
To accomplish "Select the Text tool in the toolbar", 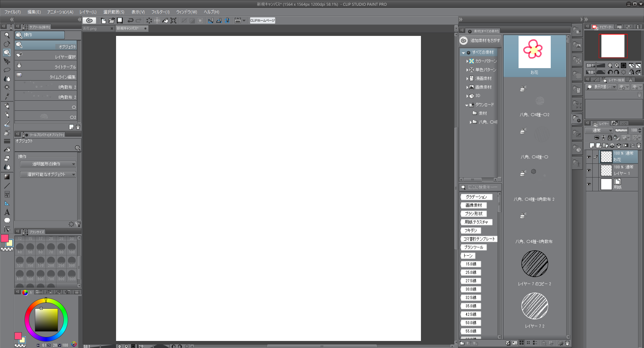I will coord(7,212).
